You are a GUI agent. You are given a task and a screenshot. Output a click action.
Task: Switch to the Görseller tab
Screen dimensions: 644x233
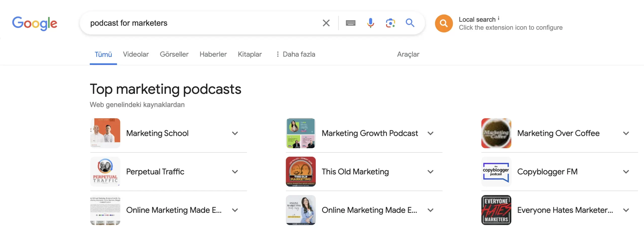coord(174,54)
